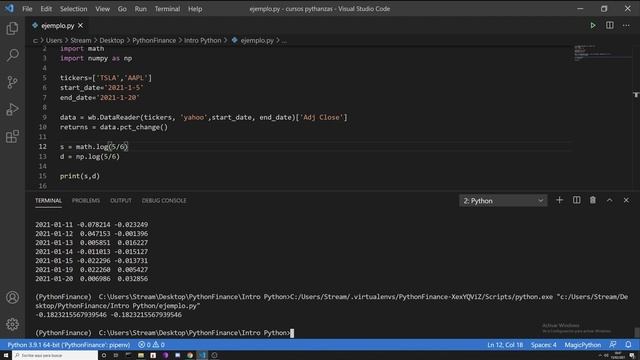Open the Source Control view
The image size is (640, 360).
tap(12, 82)
